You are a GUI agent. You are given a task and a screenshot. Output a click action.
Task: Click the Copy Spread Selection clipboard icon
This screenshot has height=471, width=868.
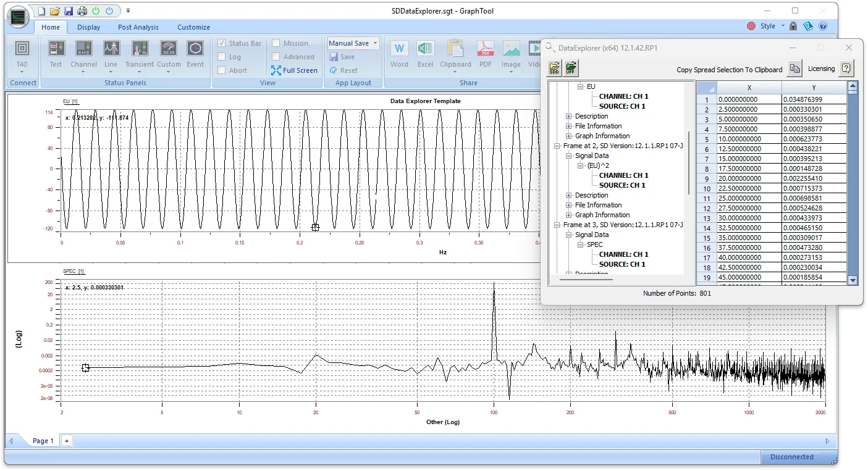click(794, 69)
